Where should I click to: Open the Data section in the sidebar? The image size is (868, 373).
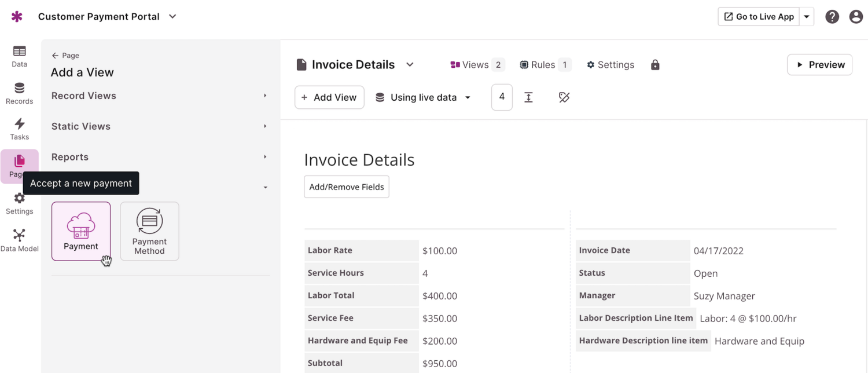pyautogui.click(x=19, y=56)
